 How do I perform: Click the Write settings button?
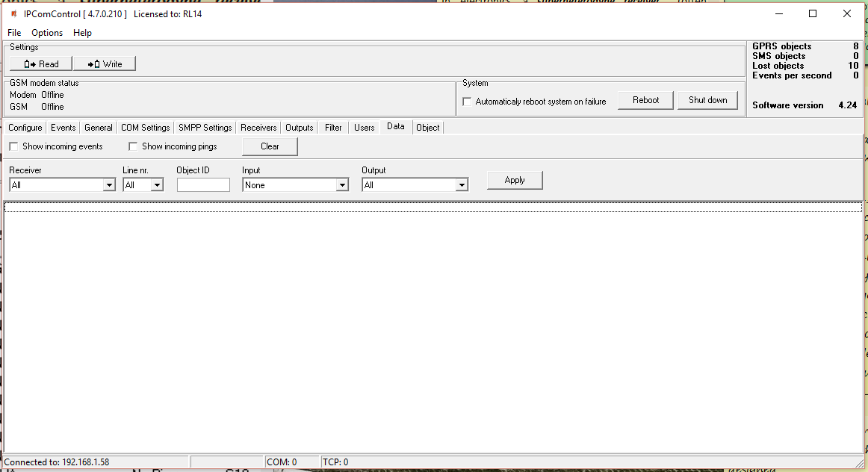(105, 64)
